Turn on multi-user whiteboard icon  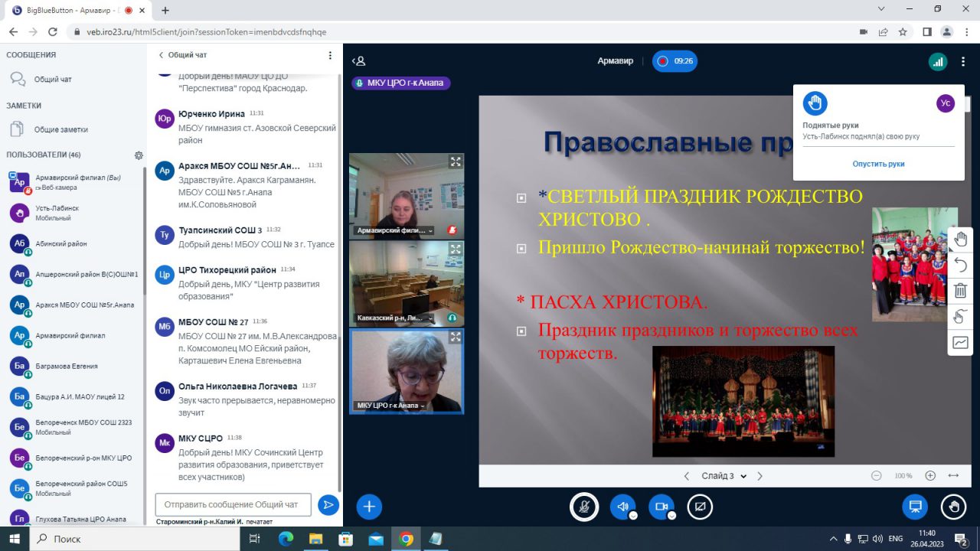pos(960,317)
